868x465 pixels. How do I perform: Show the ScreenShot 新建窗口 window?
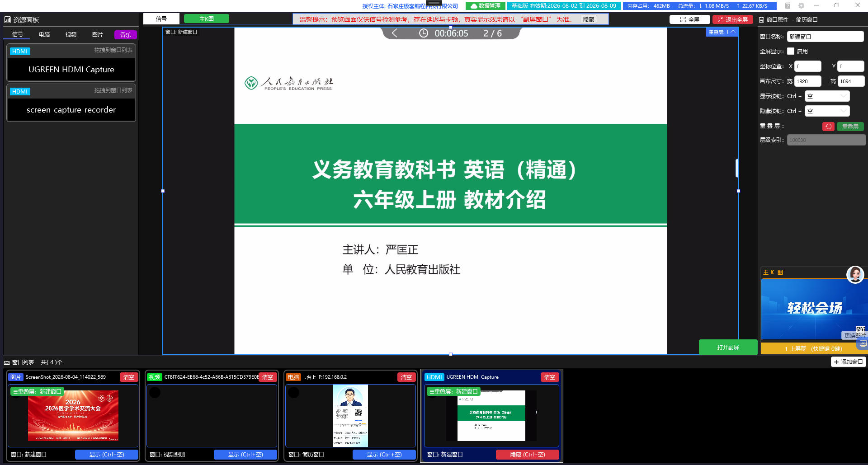107,455
